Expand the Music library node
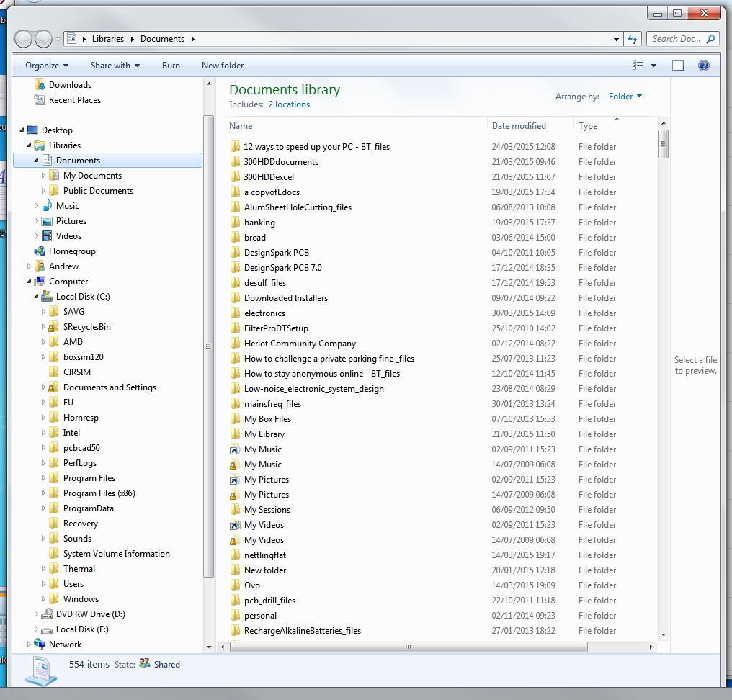The width and height of the screenshot is (732, 700). (36, 206)
